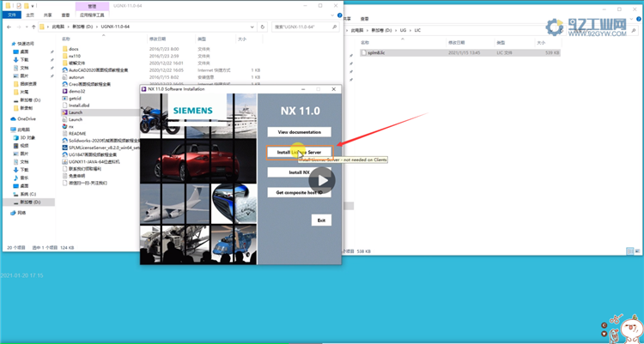Open View documentation in NX 11.0 dialog

click(x=300, y=132)
